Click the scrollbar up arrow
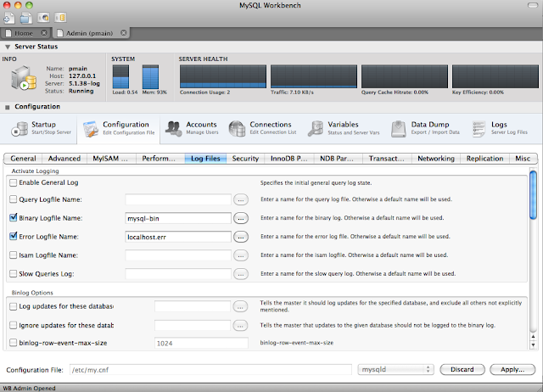Viewport: 543px width, 392px height. tap(534, 337)
